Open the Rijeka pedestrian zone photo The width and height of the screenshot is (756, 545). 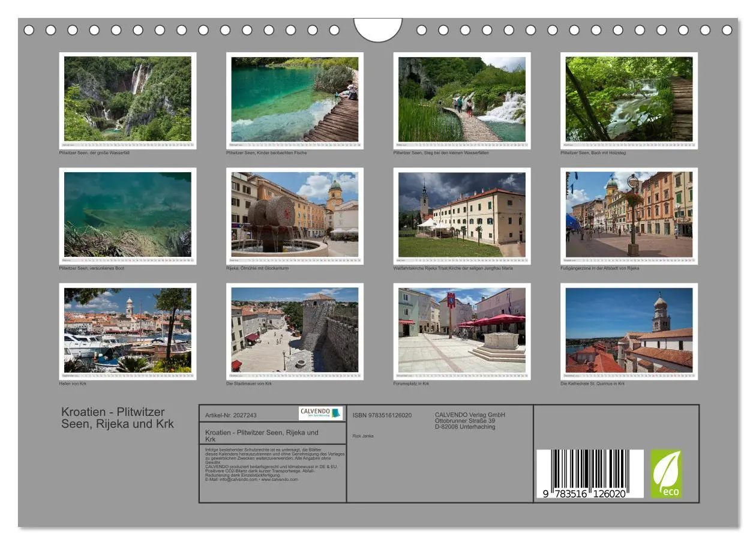(x=629, y=215)
